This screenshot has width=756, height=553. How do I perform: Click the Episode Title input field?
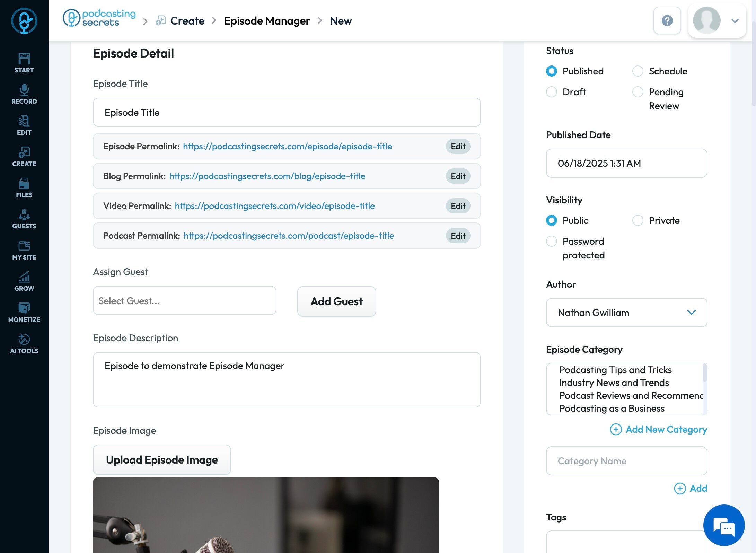coord(287,112)
